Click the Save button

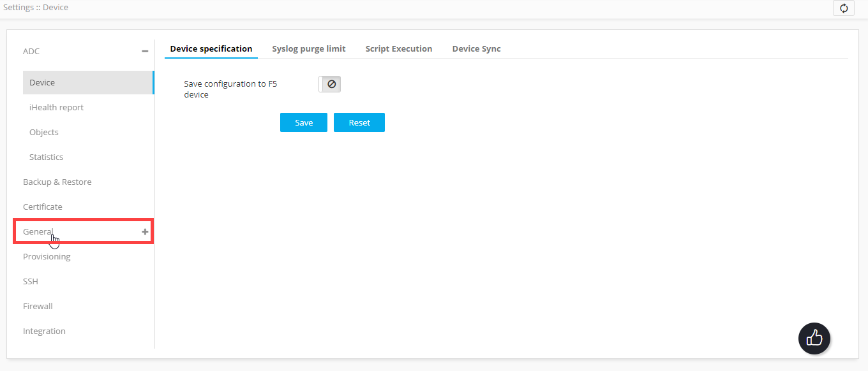[304, 122]
